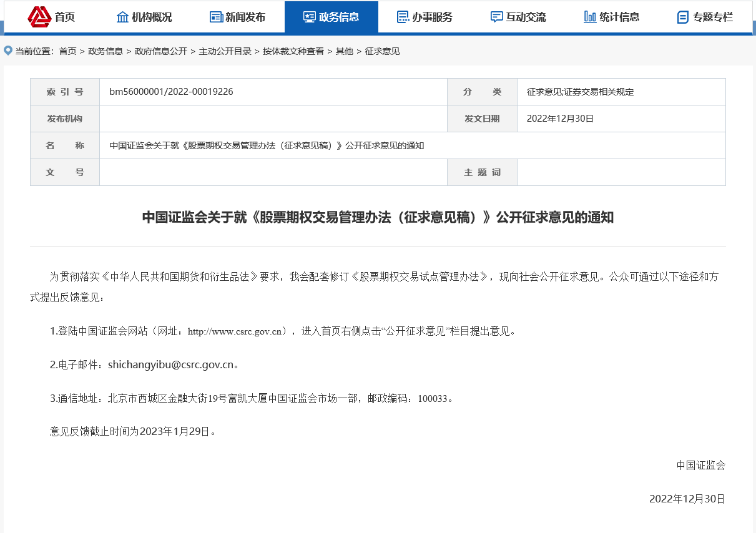Image resolution: width=756 pixels, height=533 pixels.
Task: Click the interactive exchange chat bubble icon
Action: 496,17
